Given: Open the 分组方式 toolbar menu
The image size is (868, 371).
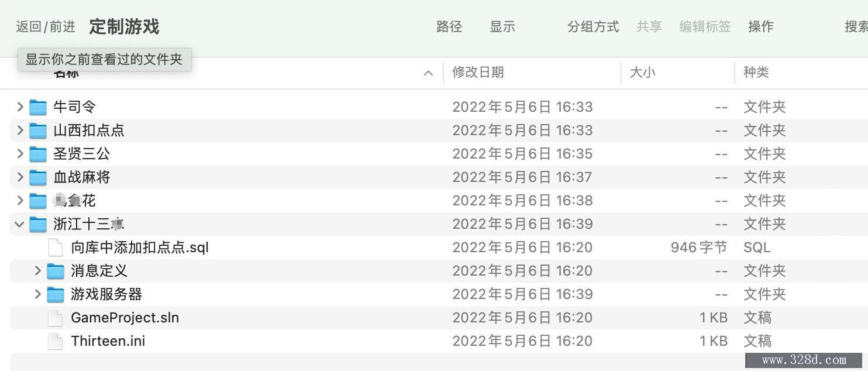Looking at the screenshot, I should [x=593, y=26].
